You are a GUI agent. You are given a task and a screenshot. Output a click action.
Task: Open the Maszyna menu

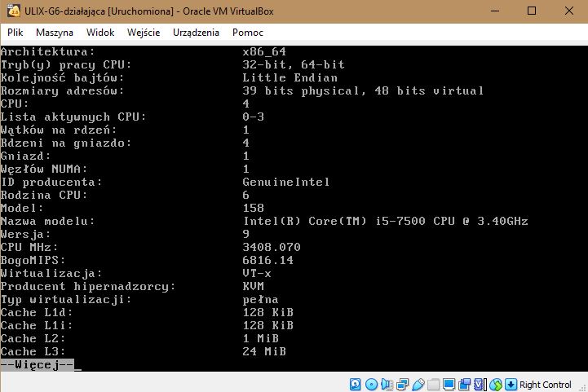(55, 33)
